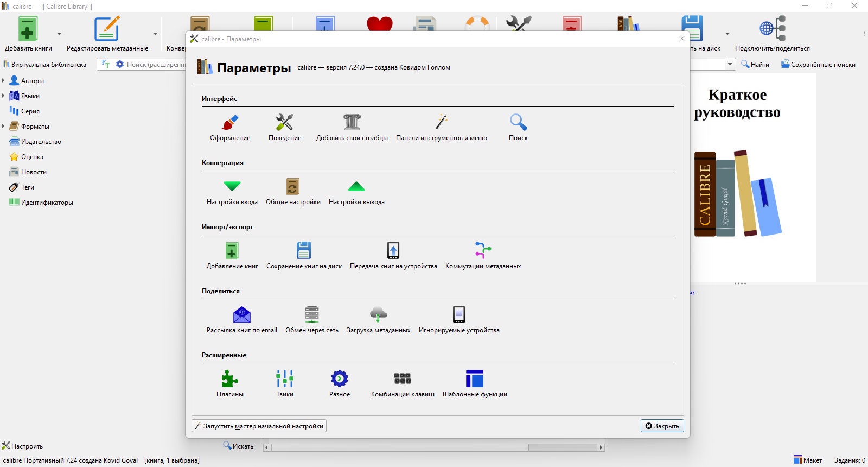This screenshot has height=467, width=868.
Task: Expand the Авторы tree node
Action: (x=3, y=81)
